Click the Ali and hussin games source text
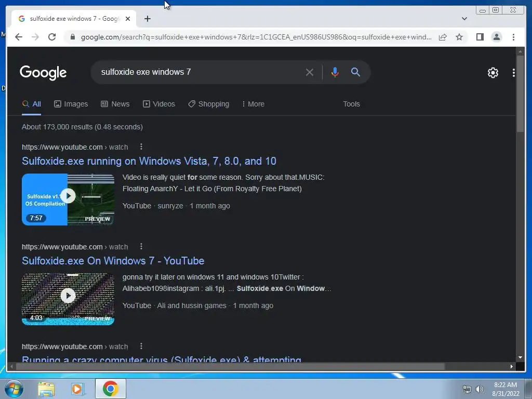This screenshot has height=399, width=532. coord(191,305)
